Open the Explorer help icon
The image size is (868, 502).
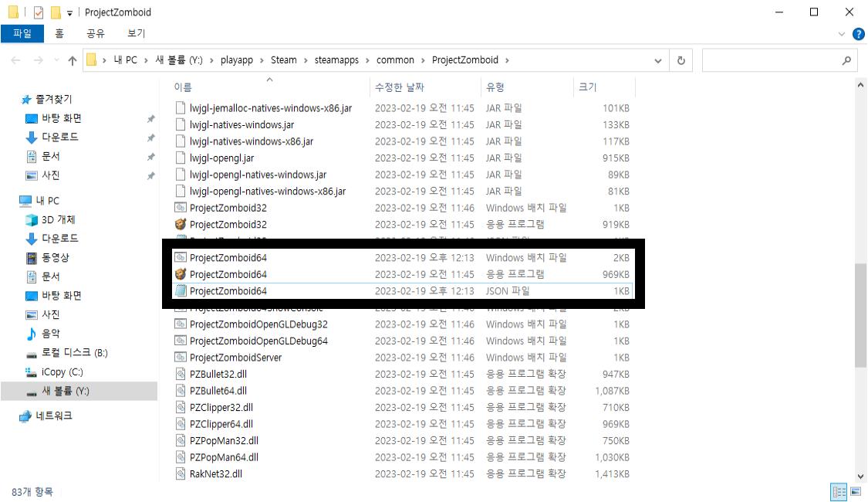[x=859, y=34]
